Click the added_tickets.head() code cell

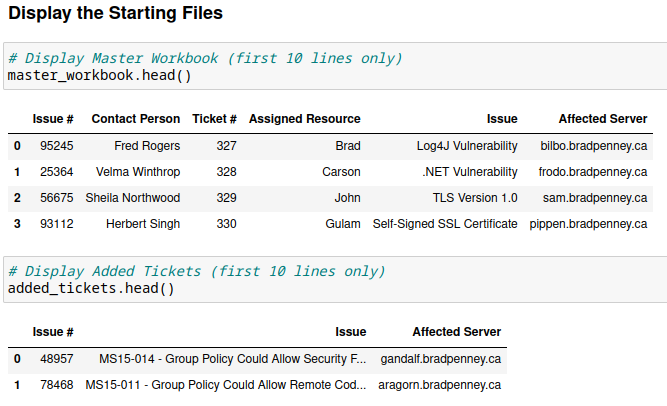tap(91, 289)
